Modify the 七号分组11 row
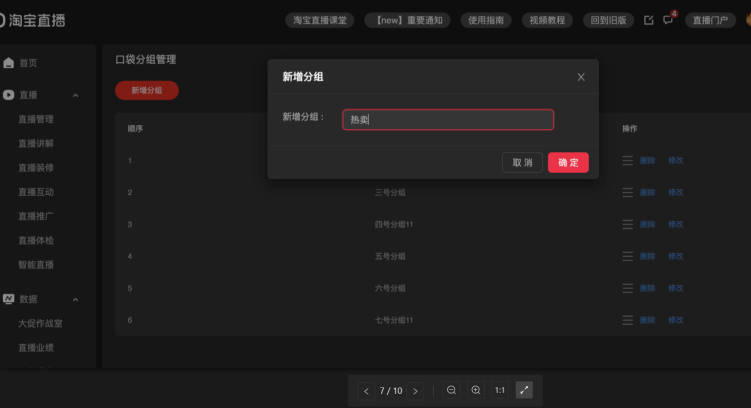The width and height of the screenshot is (751, 408). [x=676, y=320]
